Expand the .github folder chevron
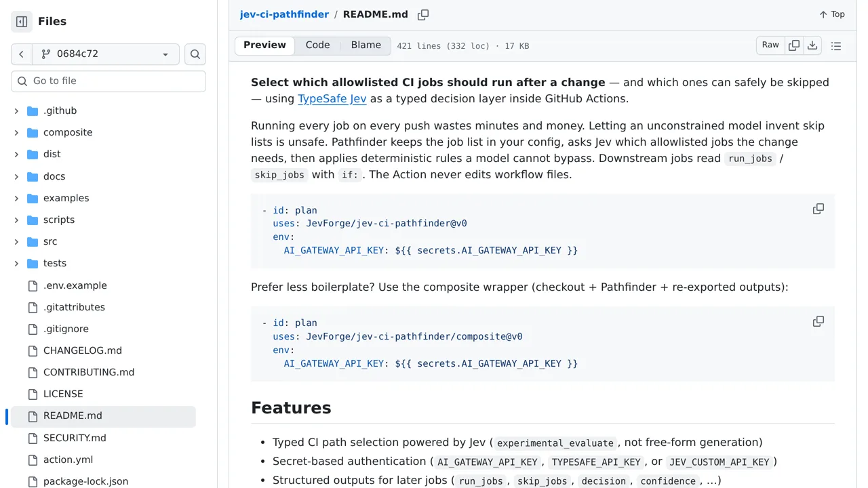This screenshot has width=868, height=488. coord(16,111)
